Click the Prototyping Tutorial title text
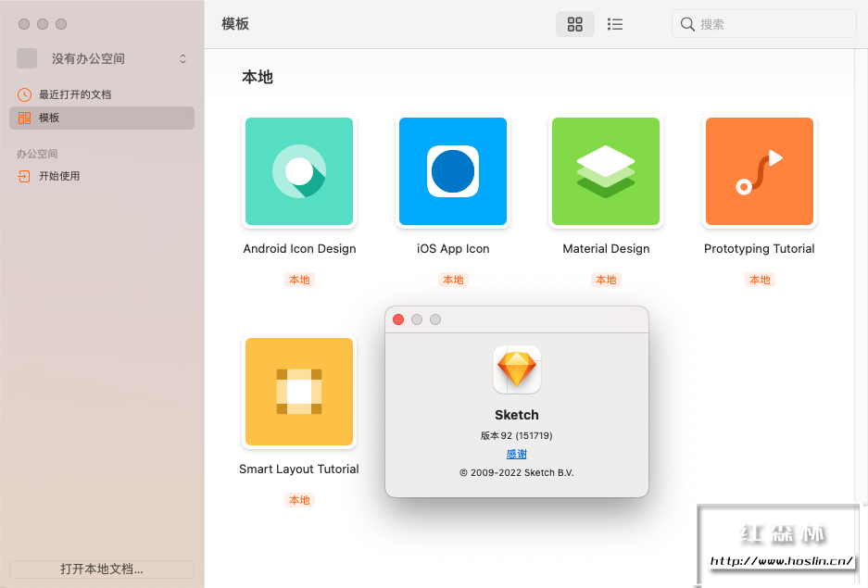This screenshot has width=868, height=588. click(x=760, y=249)
